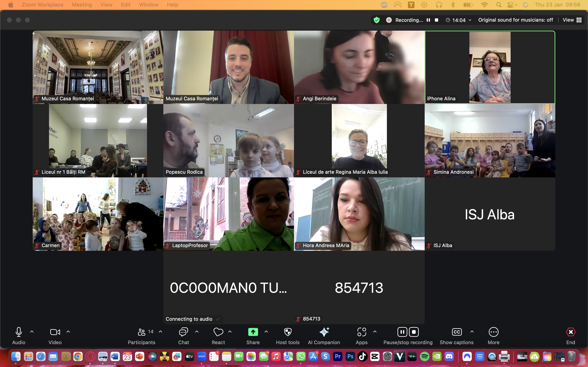
Task: Toggle the Audio microphone mute
Action: (19, 332)
